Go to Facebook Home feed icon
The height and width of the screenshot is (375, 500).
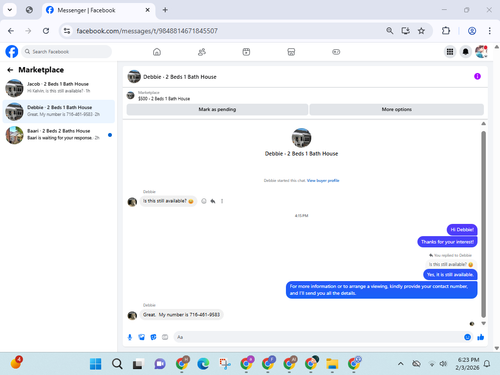point(157,52)
